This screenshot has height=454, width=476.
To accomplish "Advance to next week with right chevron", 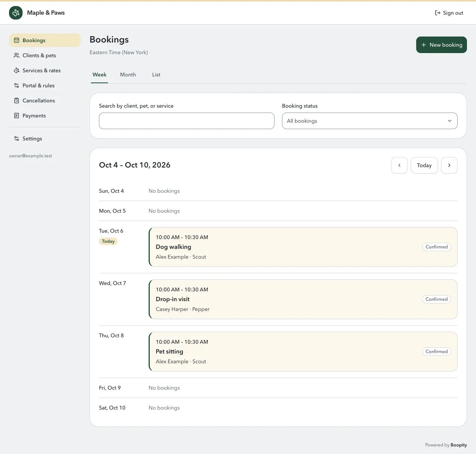I will coord(449,165).
